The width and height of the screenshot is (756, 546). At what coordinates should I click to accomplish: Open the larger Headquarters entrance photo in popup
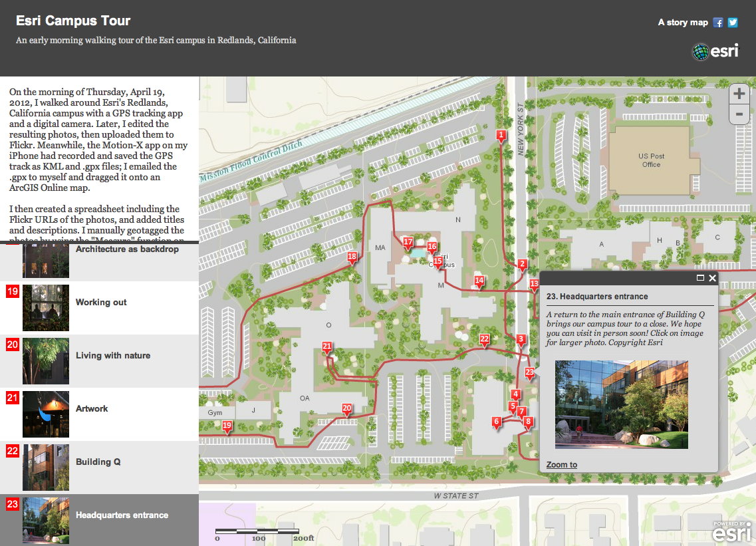tap(622, 404)
